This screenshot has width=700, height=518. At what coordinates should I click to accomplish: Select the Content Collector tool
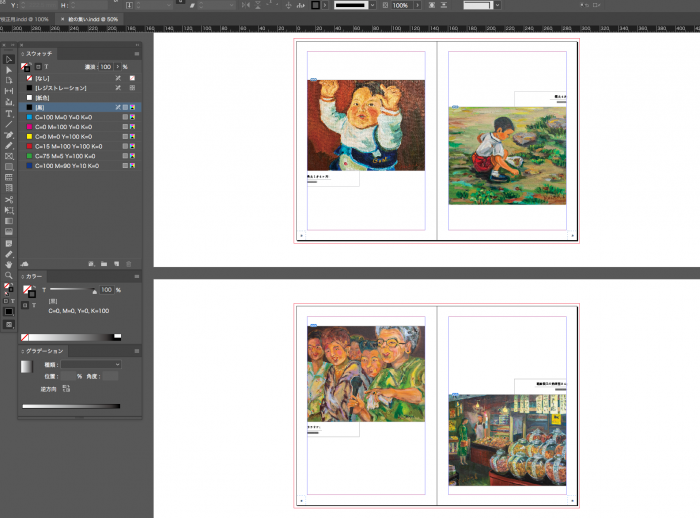[x=8, y=102]
